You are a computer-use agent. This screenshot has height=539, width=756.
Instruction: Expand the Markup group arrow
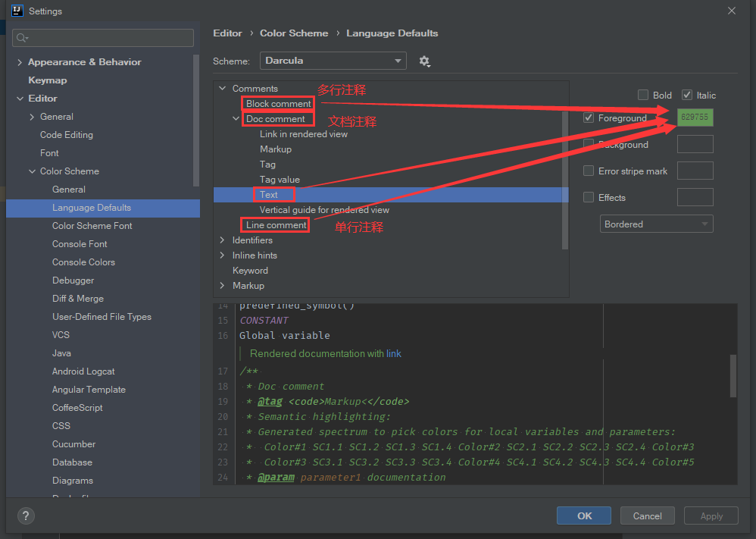point(222,286)
